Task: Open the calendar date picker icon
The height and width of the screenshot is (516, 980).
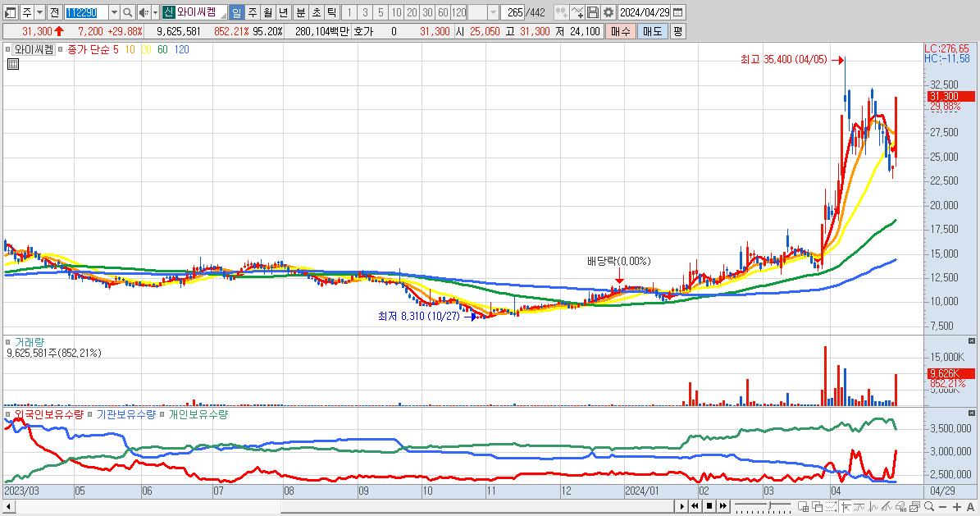Action: pos(678,12)
